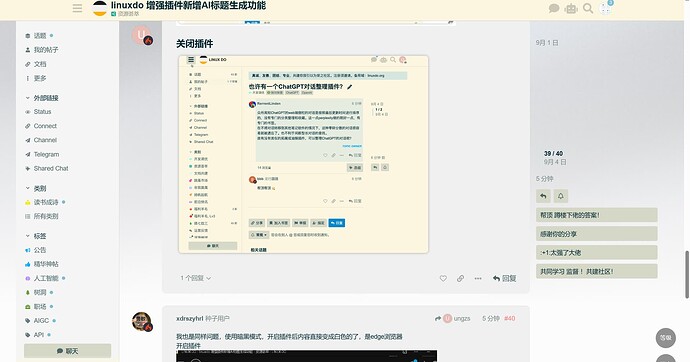Click the 聊天 chat button in sidebar
The image size is (690, 362).
(x=67, y=351)
